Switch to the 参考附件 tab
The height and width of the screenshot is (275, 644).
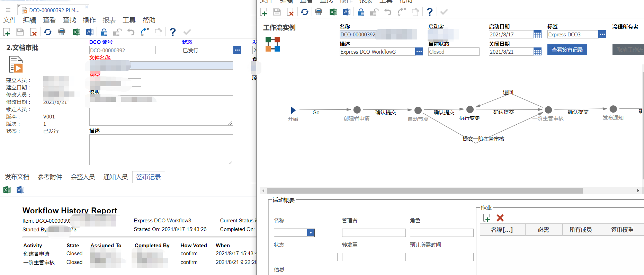50,177
